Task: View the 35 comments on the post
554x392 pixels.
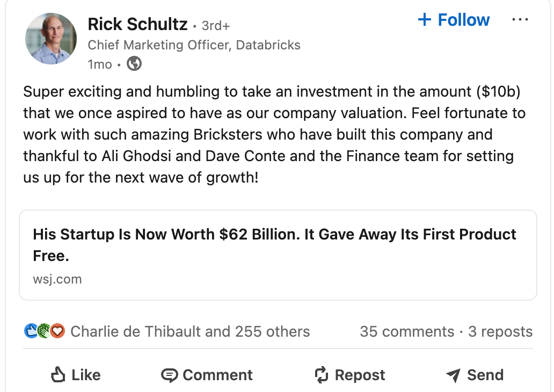Action: pyautogui.click(x=407, y=331)
